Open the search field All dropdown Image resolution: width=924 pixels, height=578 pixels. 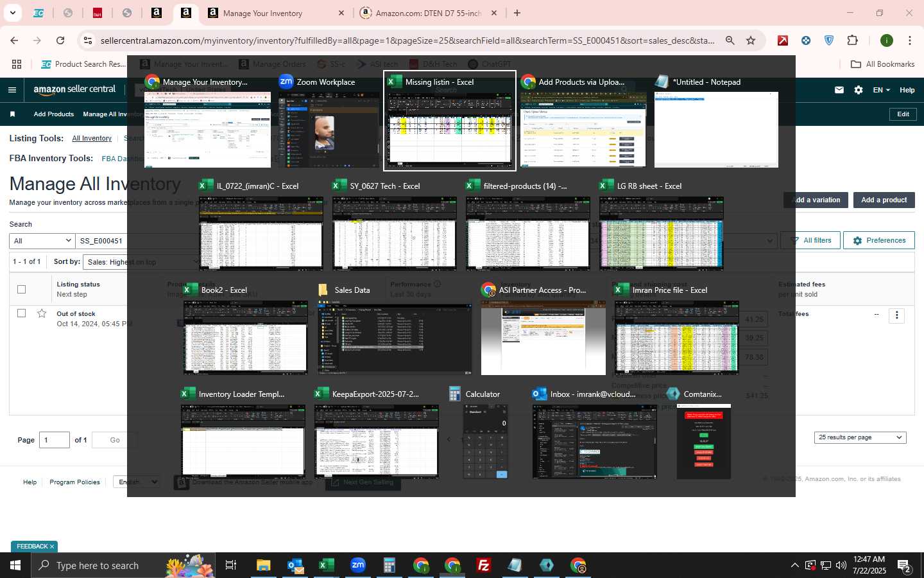[42, 241]
